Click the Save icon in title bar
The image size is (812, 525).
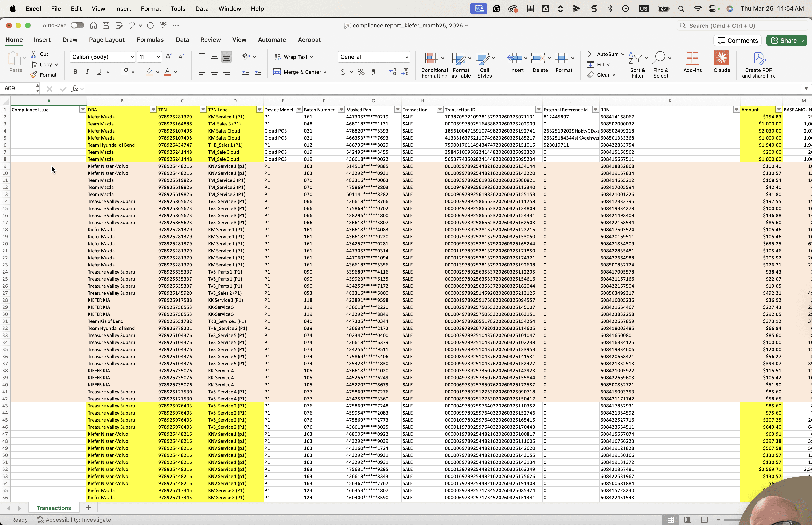[x=106, y=25]
